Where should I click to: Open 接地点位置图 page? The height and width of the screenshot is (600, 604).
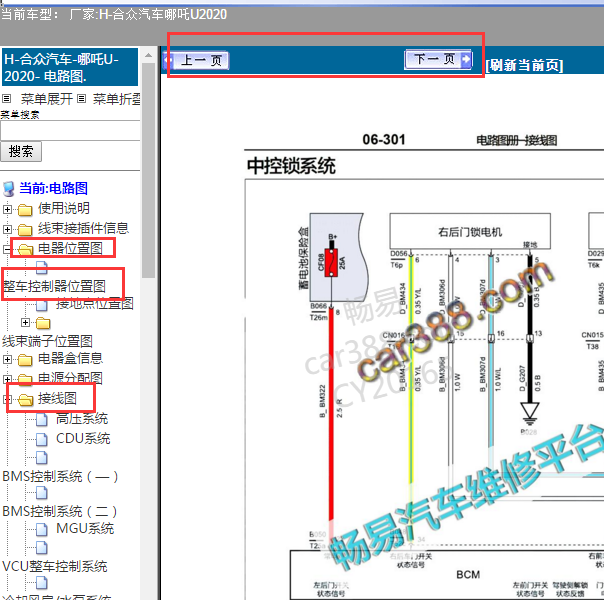coord(95,303)
